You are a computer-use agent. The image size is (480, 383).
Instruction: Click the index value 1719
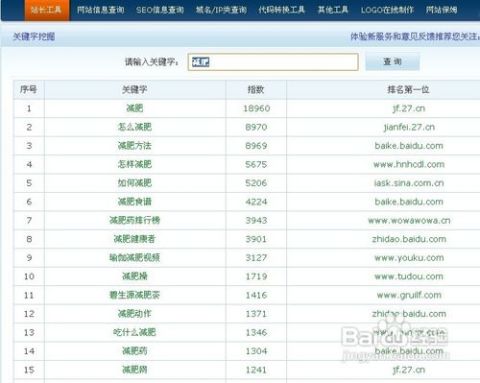point(256,276)
